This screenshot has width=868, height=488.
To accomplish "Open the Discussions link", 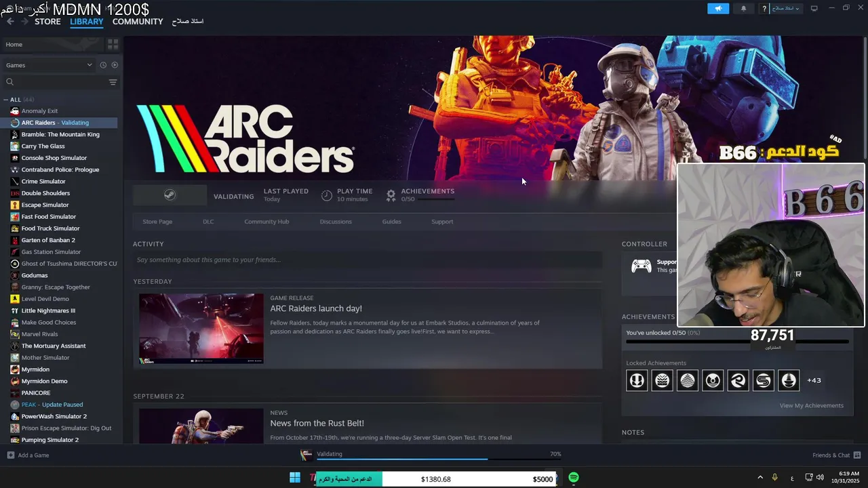I will click(336, 222).
